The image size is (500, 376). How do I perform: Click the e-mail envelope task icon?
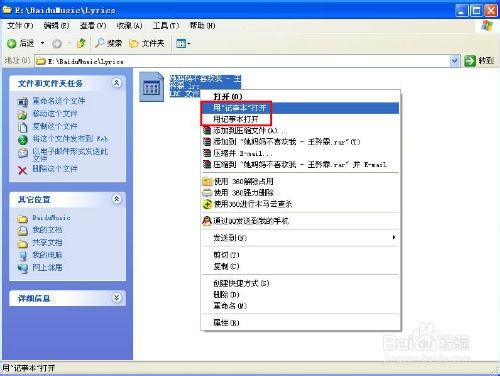coord(22,153)
